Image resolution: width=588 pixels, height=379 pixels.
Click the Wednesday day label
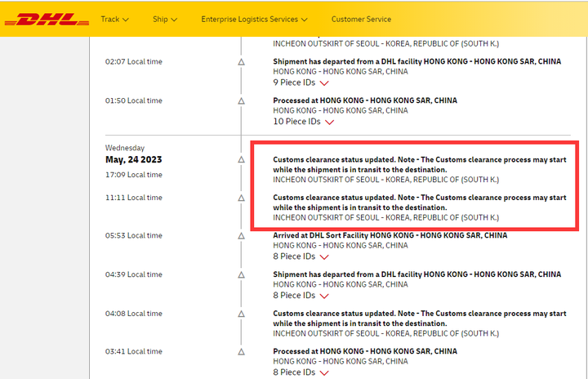point(125,148)
